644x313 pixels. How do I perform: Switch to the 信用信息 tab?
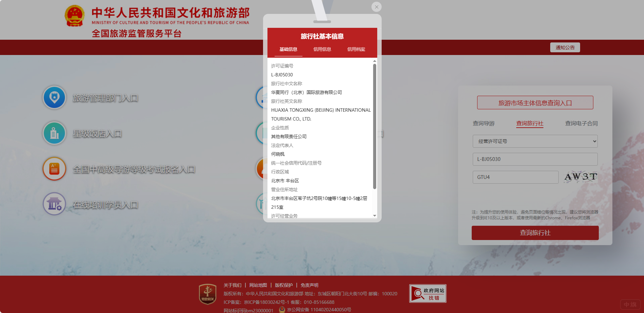(x=322, y=49)
